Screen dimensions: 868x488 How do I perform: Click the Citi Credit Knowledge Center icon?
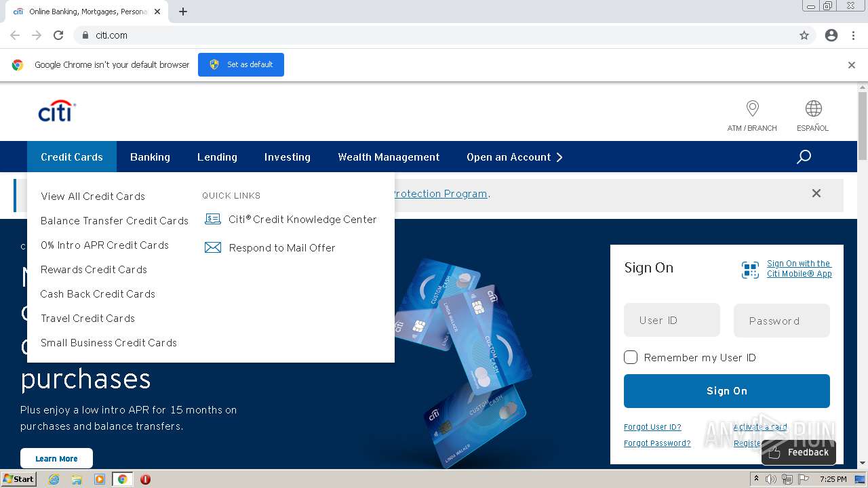[x=213, y=219]
